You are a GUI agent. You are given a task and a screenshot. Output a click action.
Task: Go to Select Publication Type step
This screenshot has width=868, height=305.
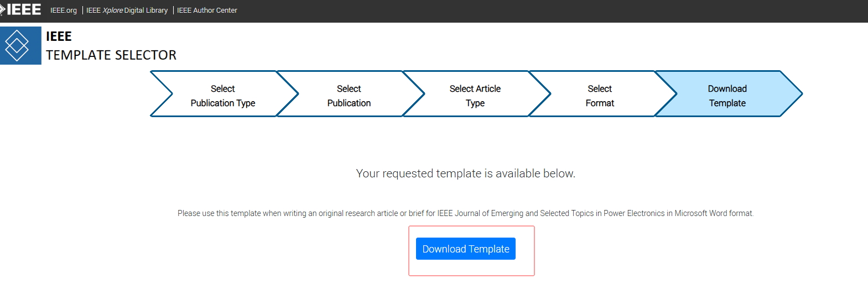pos(223,94)
